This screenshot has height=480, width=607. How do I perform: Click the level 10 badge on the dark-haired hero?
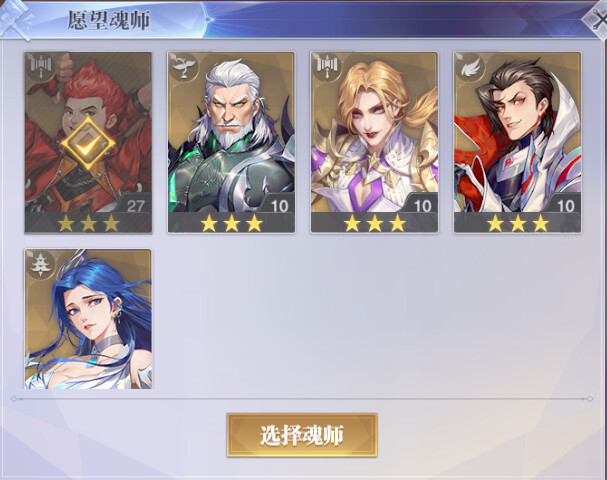pyautogui.click(x=566, y=205)
